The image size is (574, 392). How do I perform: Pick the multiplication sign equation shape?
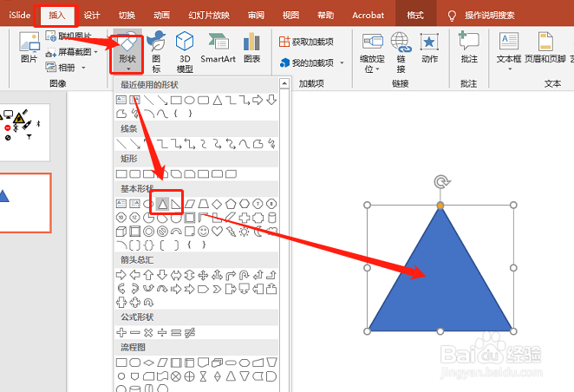[x=148, y=332]
